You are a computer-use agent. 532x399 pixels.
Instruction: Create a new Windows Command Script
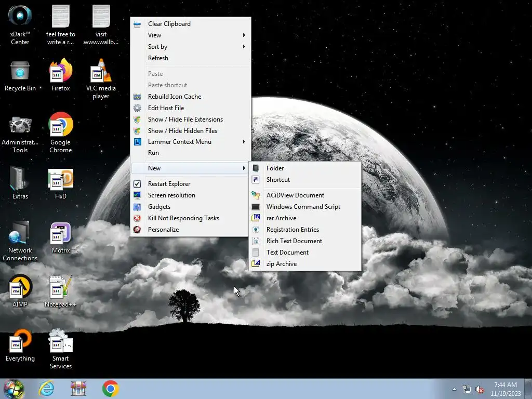coord(305,207)
